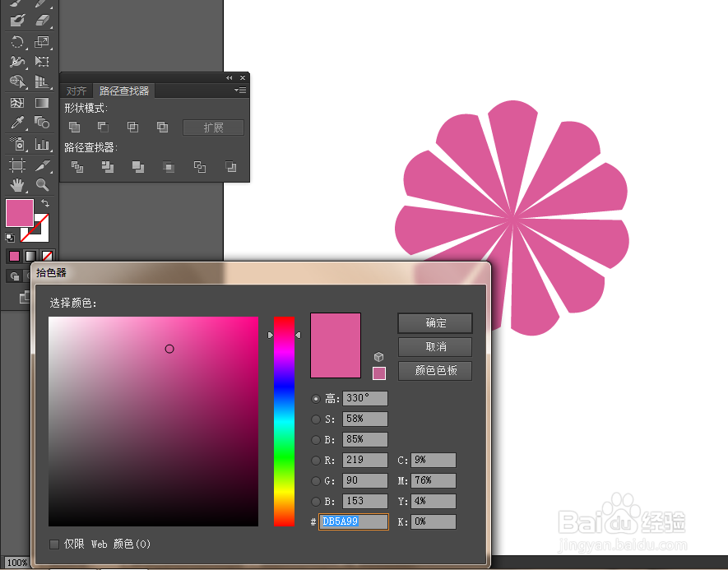Click Unite shape mode in Pathfinder

point(74,127)
